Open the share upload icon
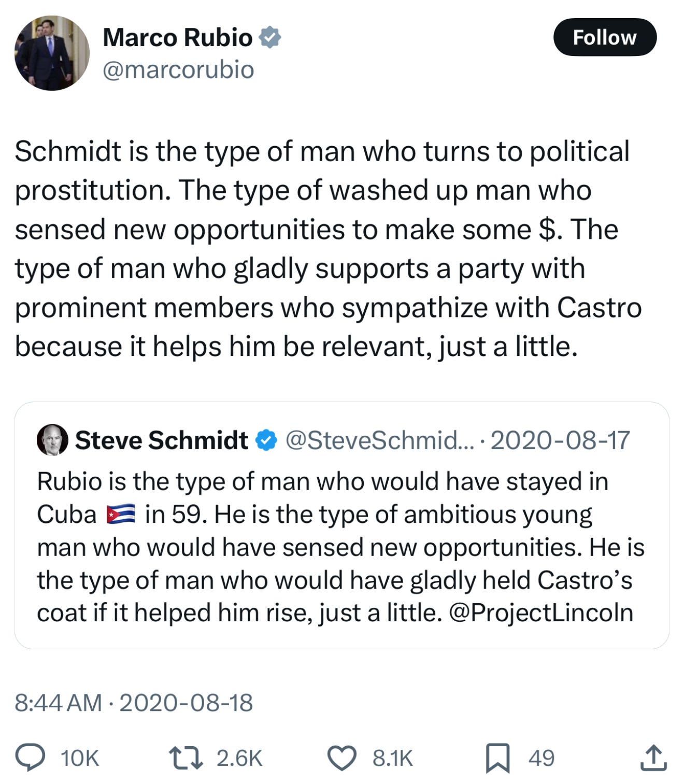Screen dimensions: 684x784 point(653,758)
